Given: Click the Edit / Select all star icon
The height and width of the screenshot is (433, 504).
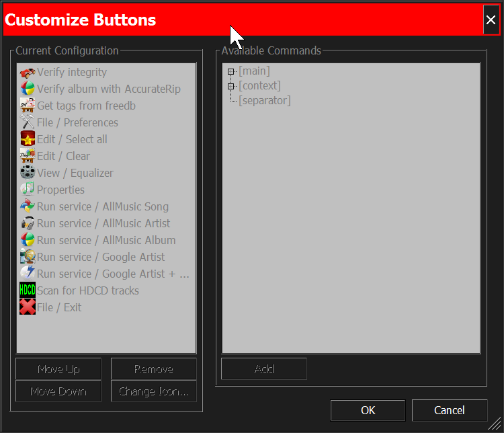Looking at the screenshot, I should coord(28,139).
